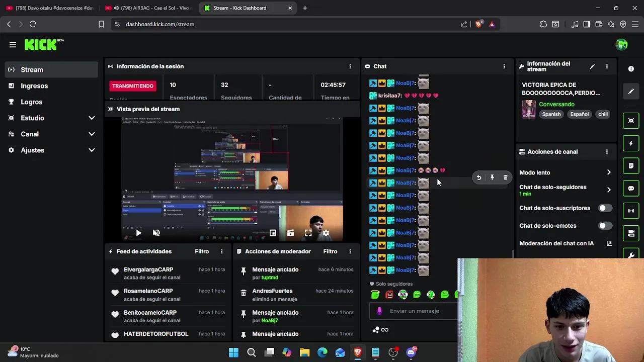Screen dimensions: 644x362
Task: Open the lightning quick-actions icon in right rail
Action: [631, 143]
